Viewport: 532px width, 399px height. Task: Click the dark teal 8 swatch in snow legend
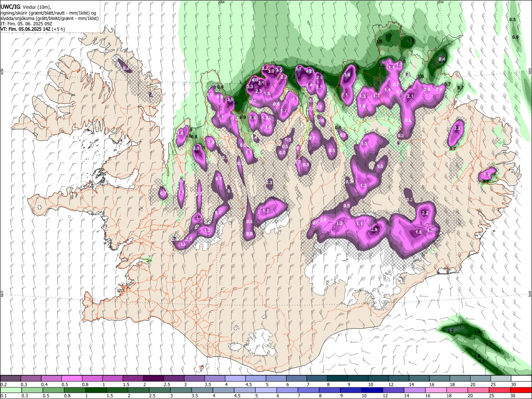coord(337,379)
